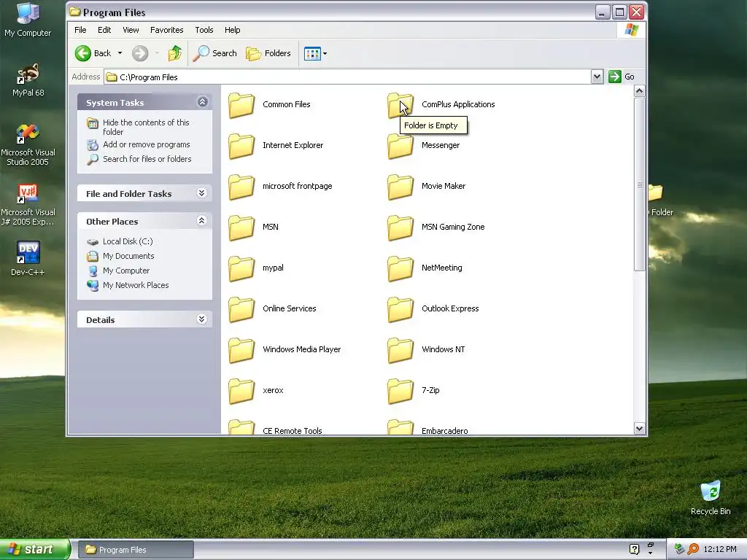The height and width of the screenshot is (560, 747).
Task: Expand the Details panel
Action: [201, 319]
